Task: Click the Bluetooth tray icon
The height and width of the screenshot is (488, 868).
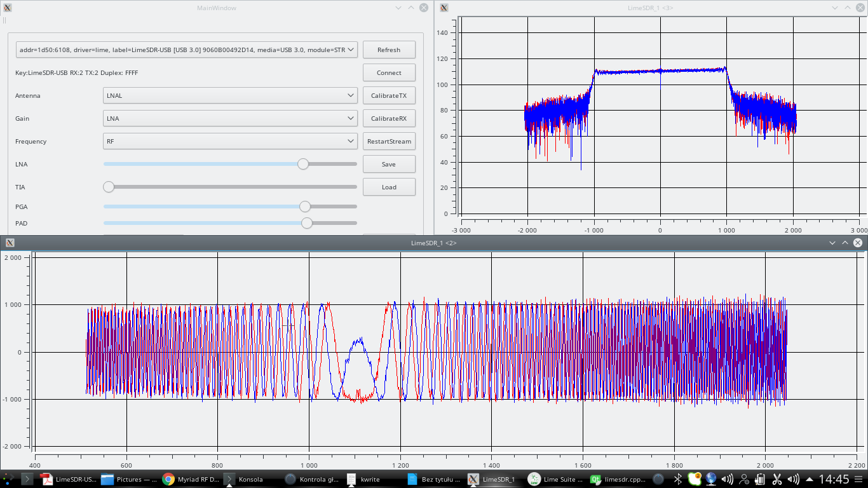Action: (678, 479)
